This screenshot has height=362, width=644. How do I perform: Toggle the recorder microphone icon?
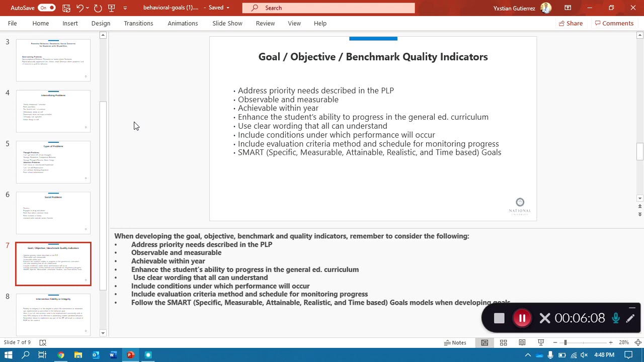coord(615,318)
